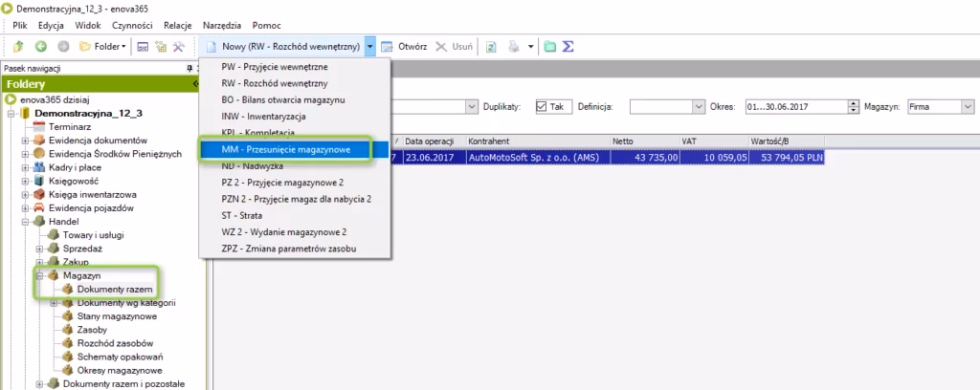The height and width of the screenshot is (390, 980).
Task: Collapse the Magazyn tree node
Action: tap(38, 275)
